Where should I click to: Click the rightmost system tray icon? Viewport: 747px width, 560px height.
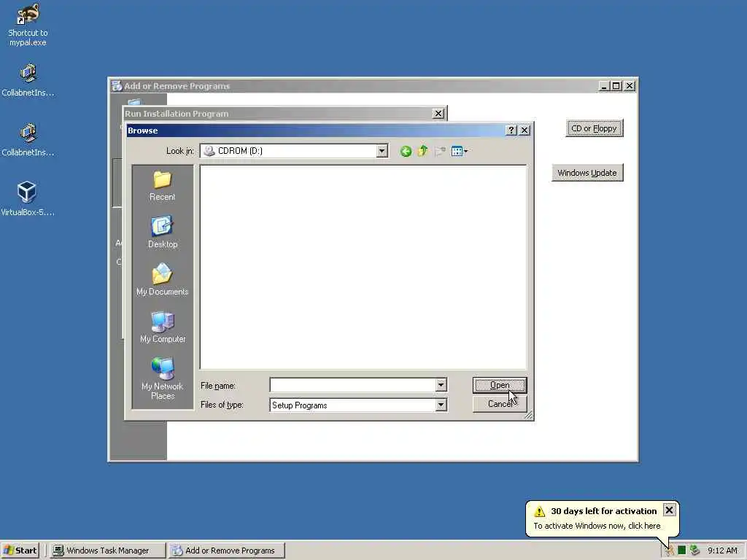tap(694, 551)
